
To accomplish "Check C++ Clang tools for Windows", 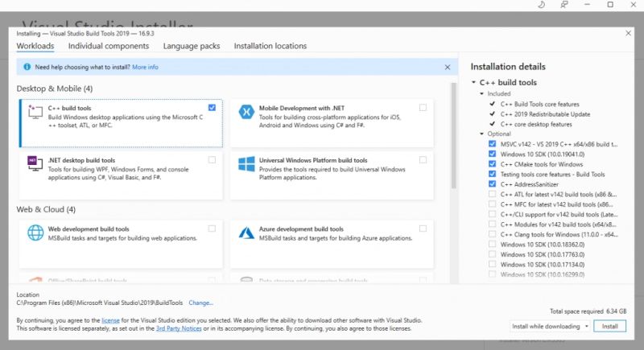I will click(x=492, y=234).
